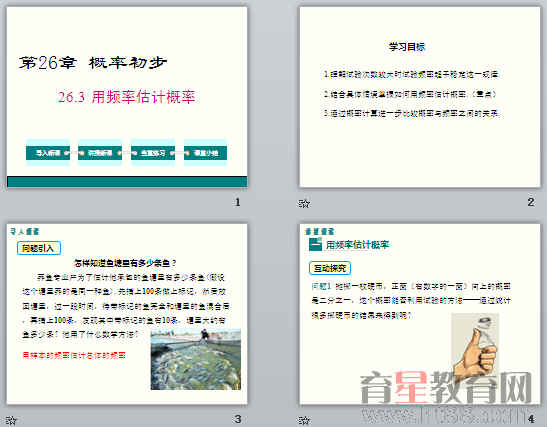Click the 互动探究 label box on slide 4
The width and height of the screenshot is (547, 427).
pyautogui.click(x=330, y=268)
